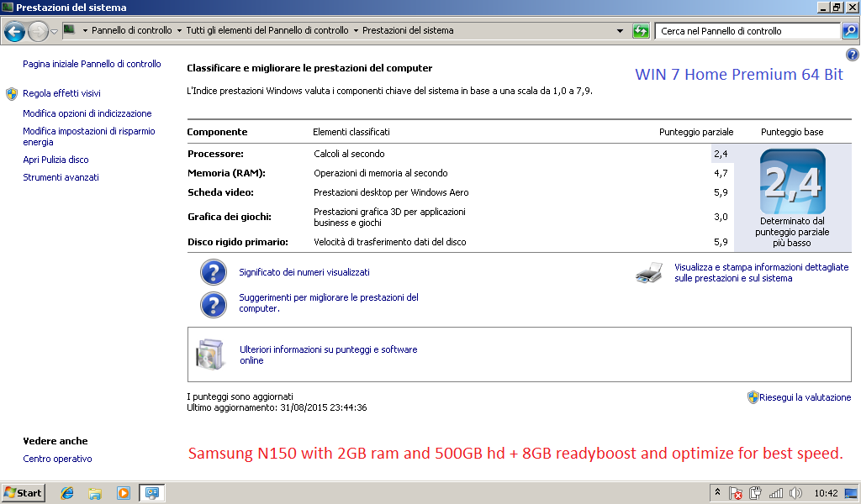Image resolution: width=861 pixels, height=504 pixels.
Task: Click the Cerca nel Pannello search field
Action: tap(747, 31)
